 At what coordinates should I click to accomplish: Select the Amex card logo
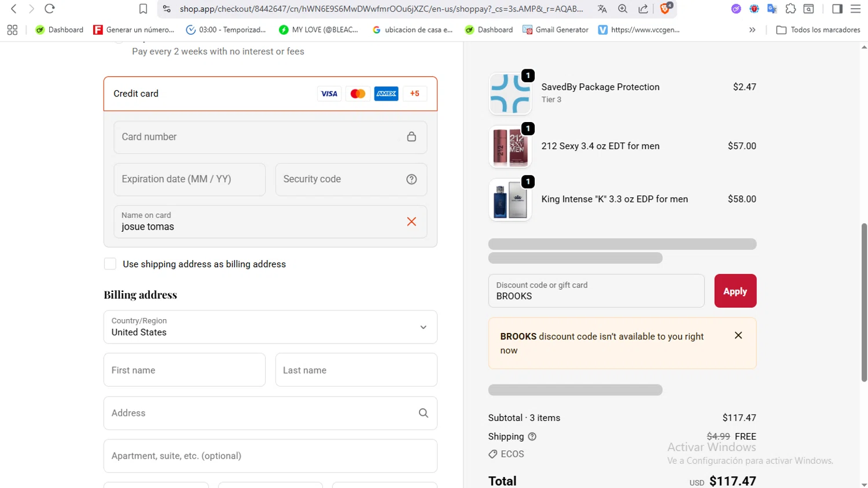(386, 94)
